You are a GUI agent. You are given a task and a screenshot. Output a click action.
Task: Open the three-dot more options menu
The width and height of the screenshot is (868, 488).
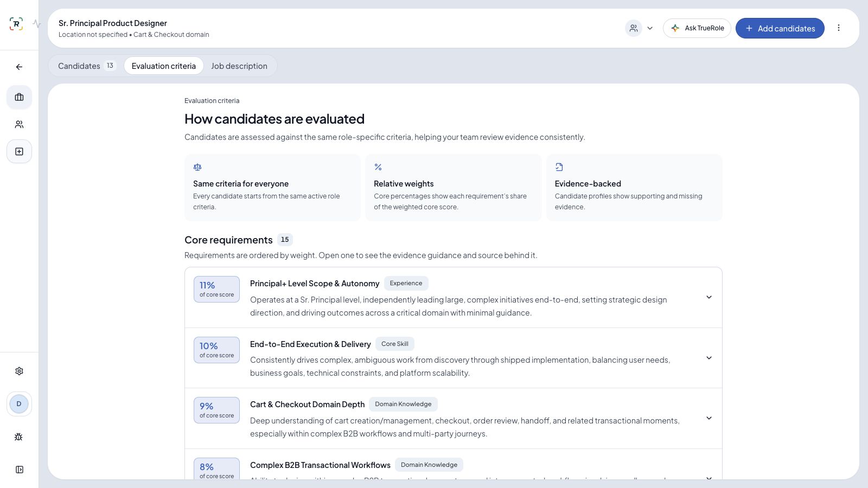pos(839,28)
